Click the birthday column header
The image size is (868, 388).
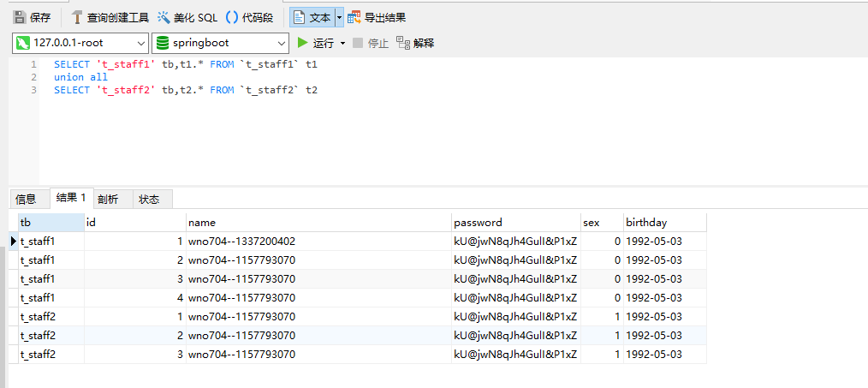point(663,223)
